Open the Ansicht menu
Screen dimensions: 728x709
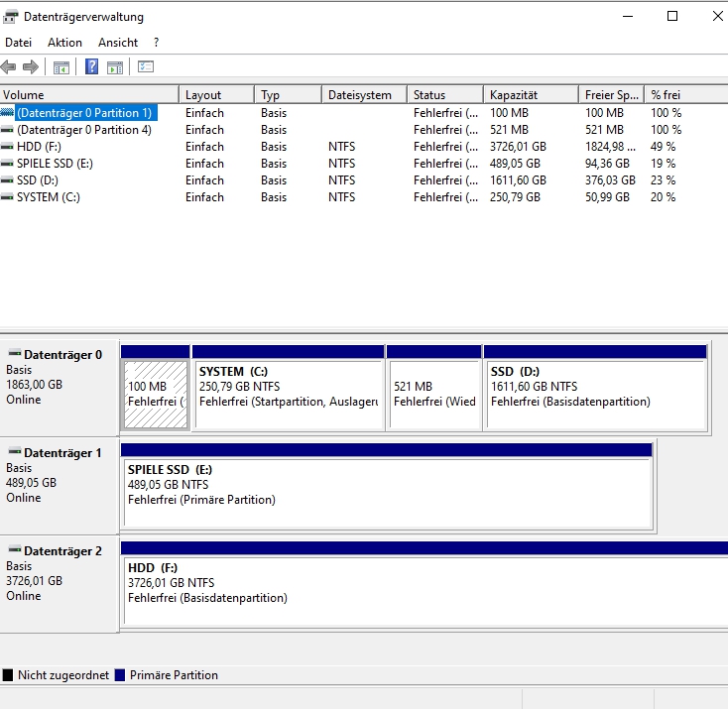click(x=118, y=43)
